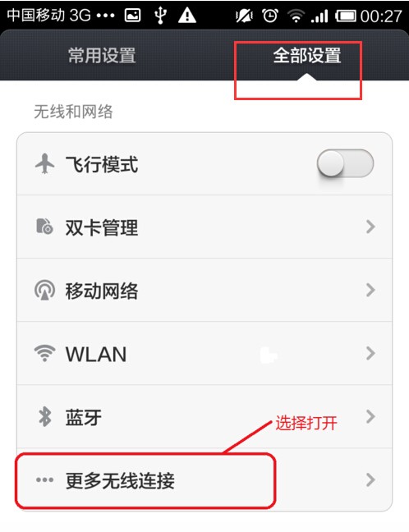Tap the Bluetooth icon

[45, 416]
